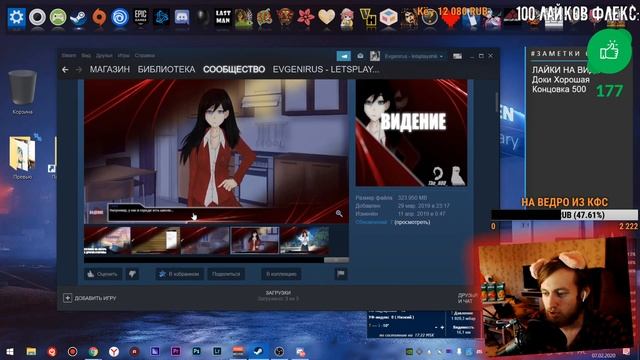Open Steam announcements megaphone button

pyautogui.click(x=344, y=56)
